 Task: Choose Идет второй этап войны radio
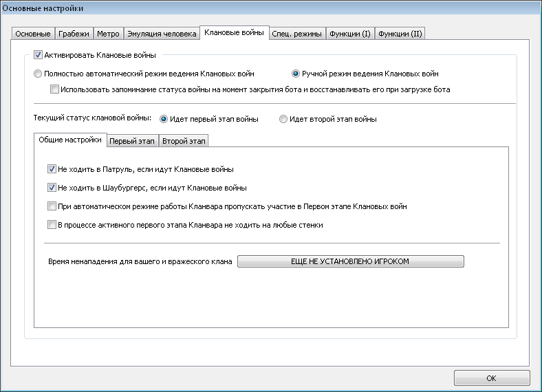283,119
